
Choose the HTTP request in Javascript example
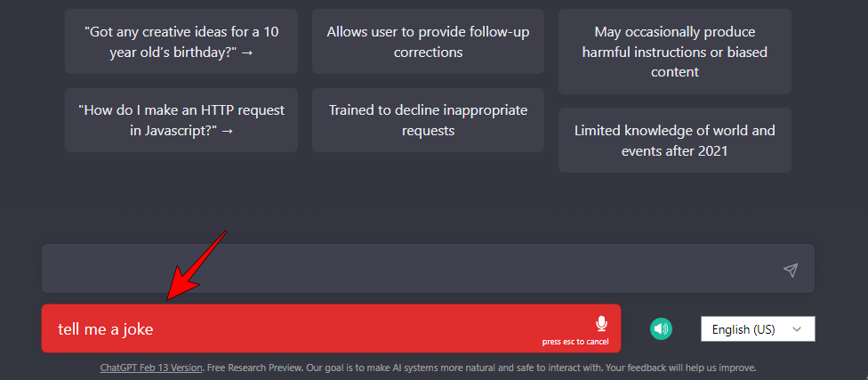coord(181,120)
